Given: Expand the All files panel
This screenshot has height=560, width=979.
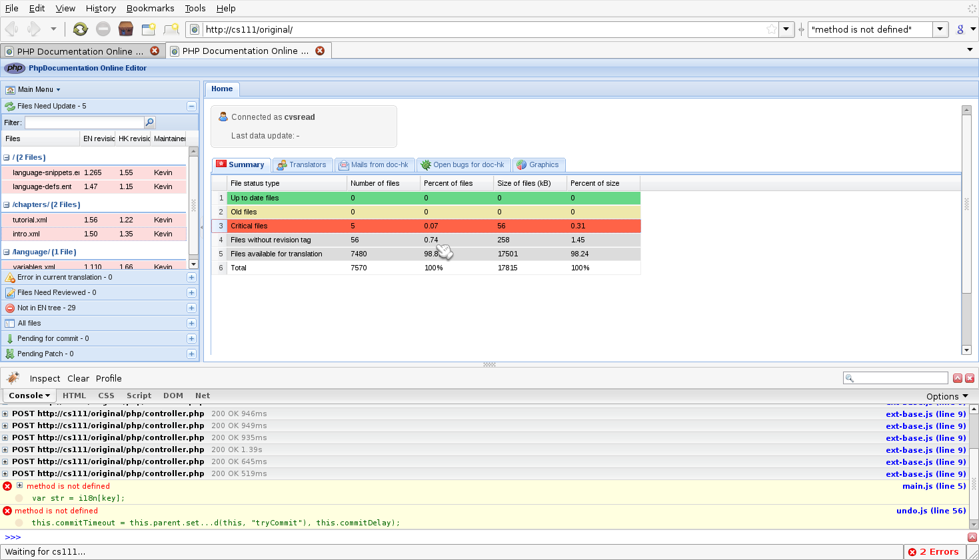Looking at the screenshot, I should point(191,324).
